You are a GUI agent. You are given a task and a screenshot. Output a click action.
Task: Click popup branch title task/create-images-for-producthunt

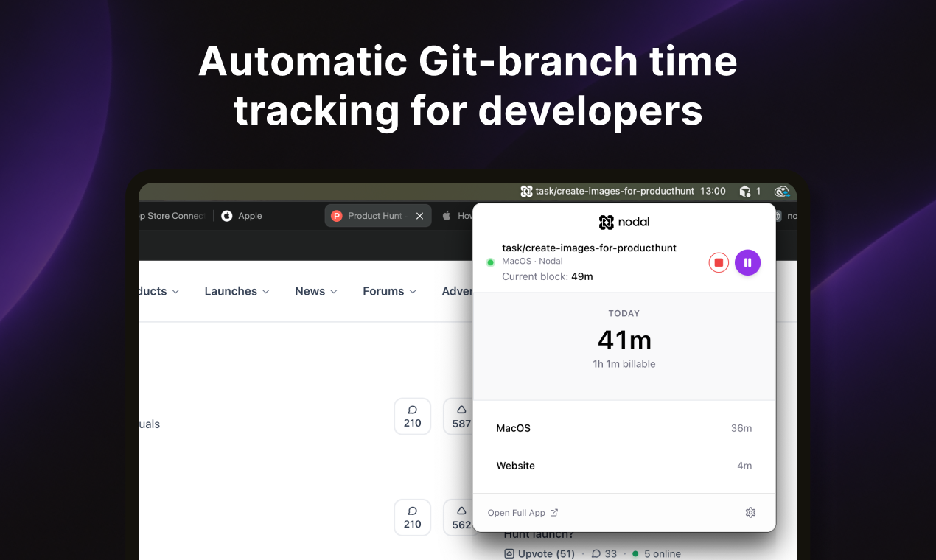coord(590,248)
